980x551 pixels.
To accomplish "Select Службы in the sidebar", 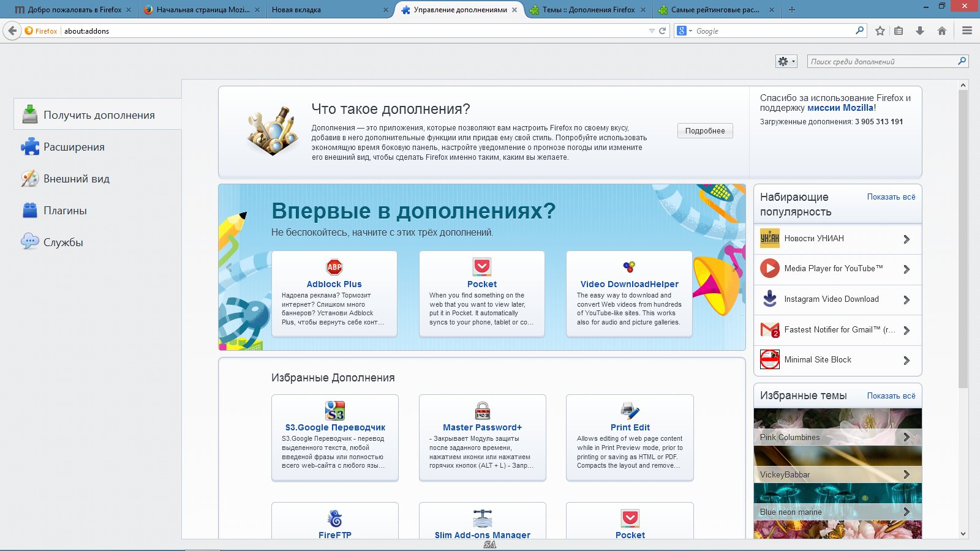I will (x=98, y=242).
